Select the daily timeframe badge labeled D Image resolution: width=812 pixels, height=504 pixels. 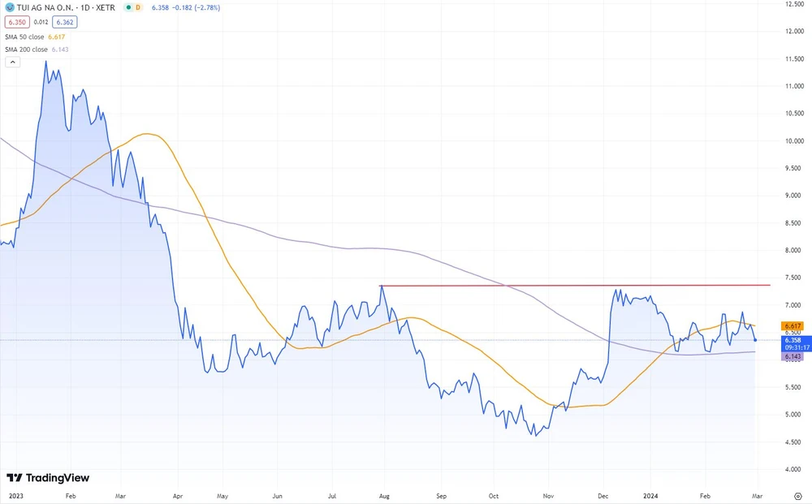click(x=137, y=7)
